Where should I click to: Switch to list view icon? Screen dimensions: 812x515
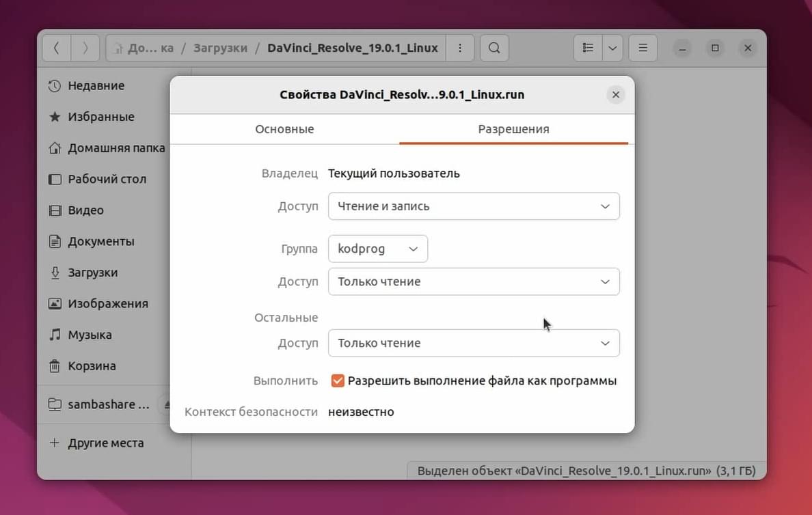pos(588,48)
